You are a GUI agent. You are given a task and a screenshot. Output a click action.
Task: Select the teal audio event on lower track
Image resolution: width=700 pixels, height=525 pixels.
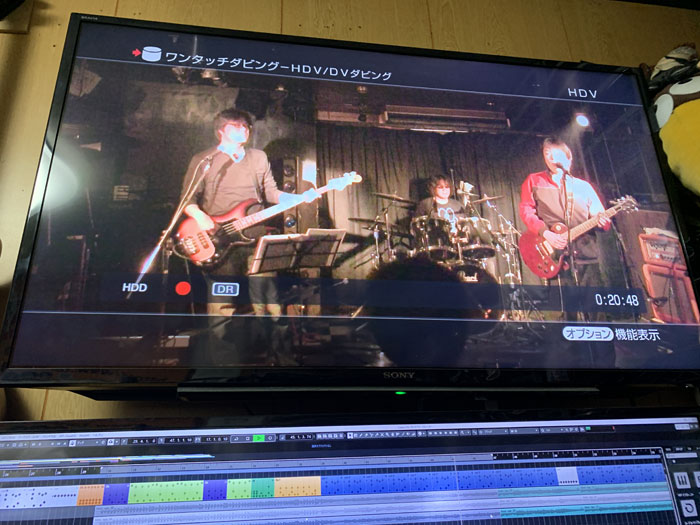585,508
